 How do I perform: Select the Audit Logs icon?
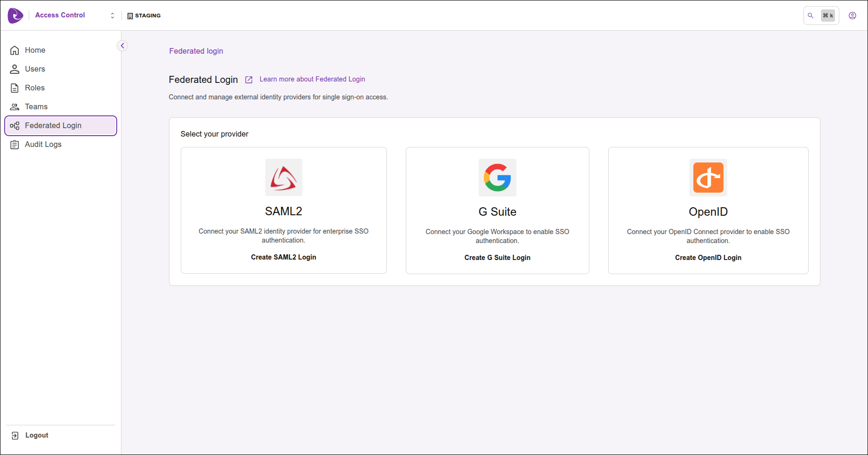(15, 144)
